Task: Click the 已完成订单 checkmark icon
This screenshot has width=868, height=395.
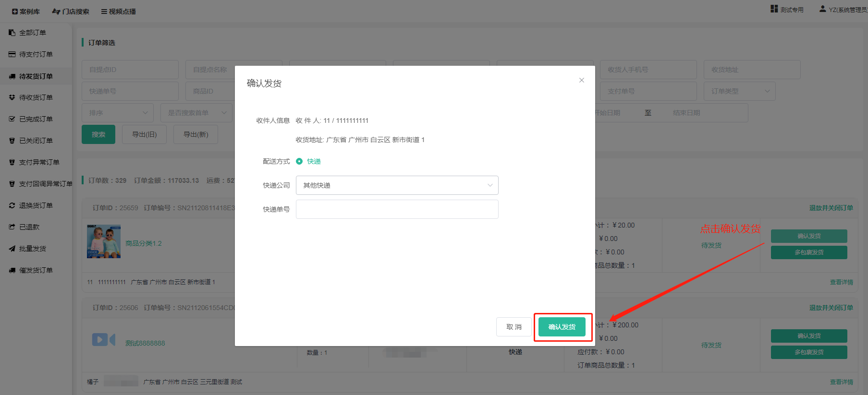Action: point(12,119)
